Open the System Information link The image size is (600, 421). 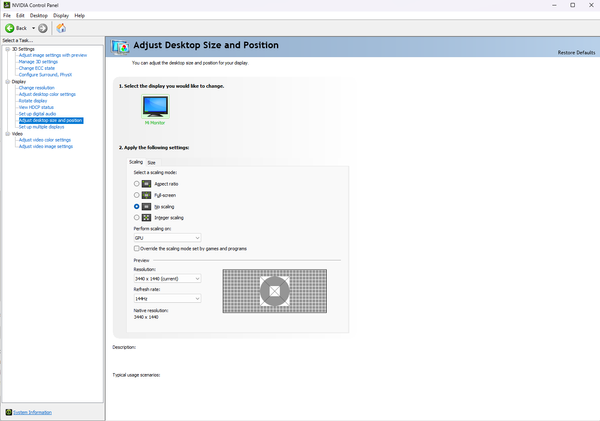tap(32, 412)
